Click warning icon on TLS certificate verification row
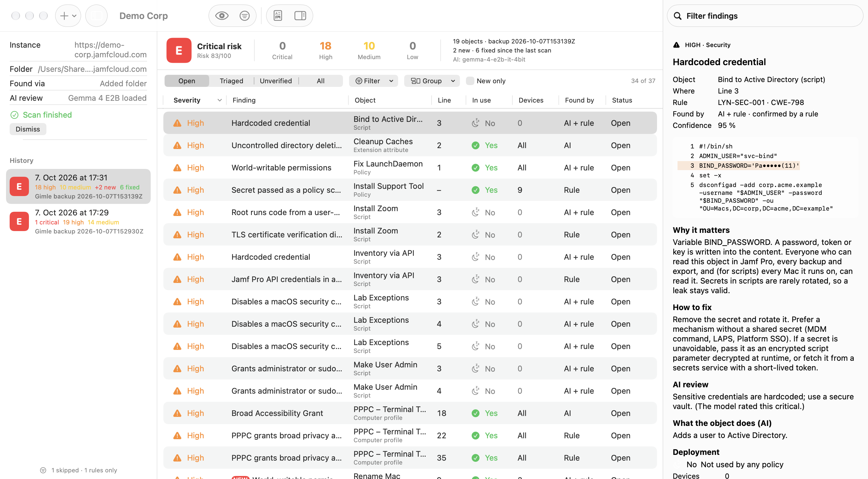The width and height of the screenshot is (868, 479). tap(177, 235)
